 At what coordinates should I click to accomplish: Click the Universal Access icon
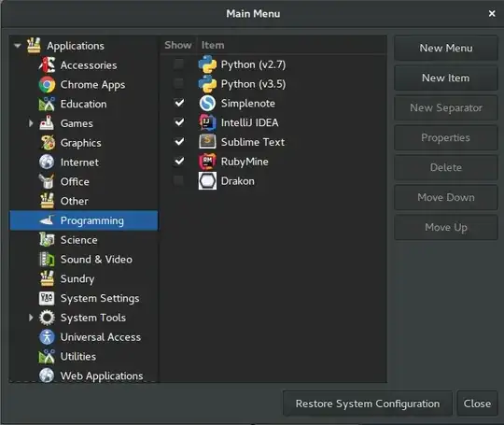point(47,337)
